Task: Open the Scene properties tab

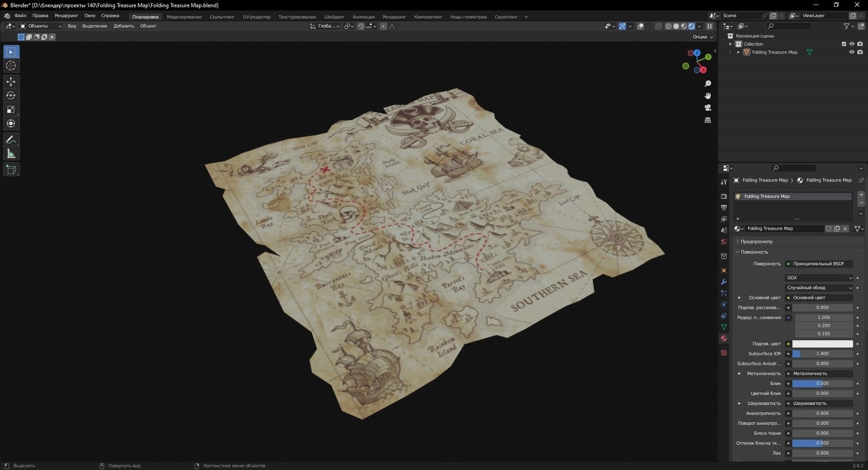Action: [724, 230]
